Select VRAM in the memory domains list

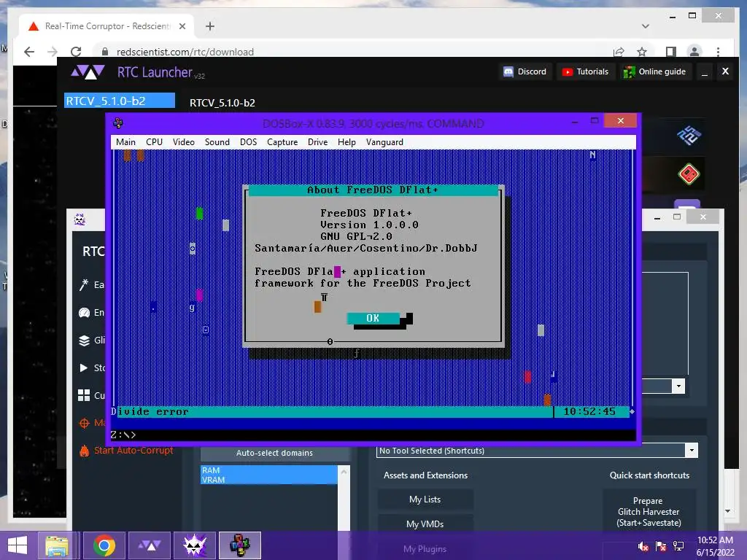click(x=268, y=480)
